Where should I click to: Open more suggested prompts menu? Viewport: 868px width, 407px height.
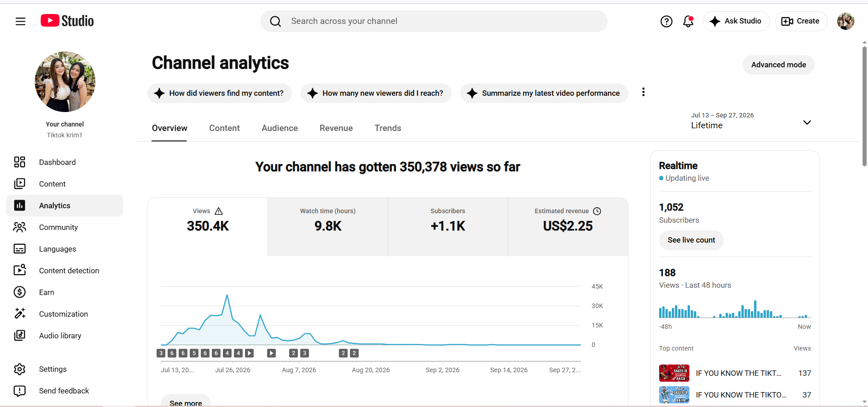click(643, 92)
